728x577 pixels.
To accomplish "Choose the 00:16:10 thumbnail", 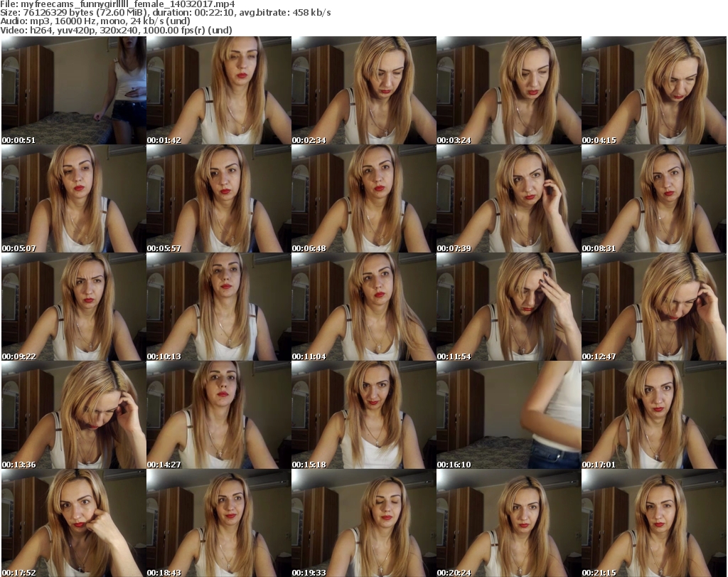I will (508, 415).
